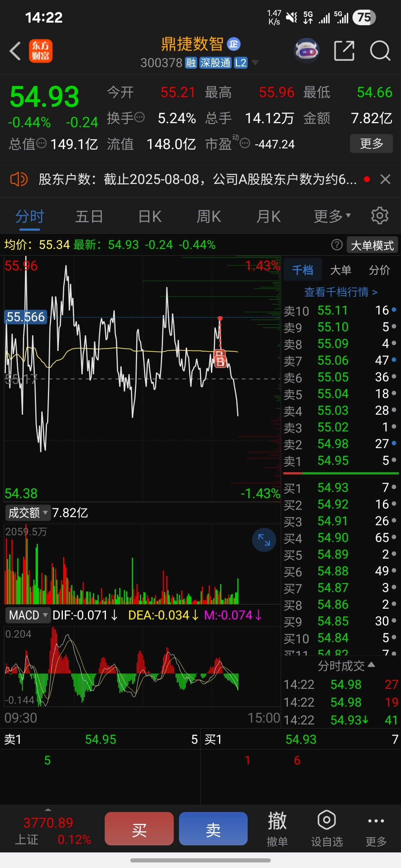Select 卖7 row at 55.06
This screenshot has width=401, height=868.
click(x=341, y=361)
